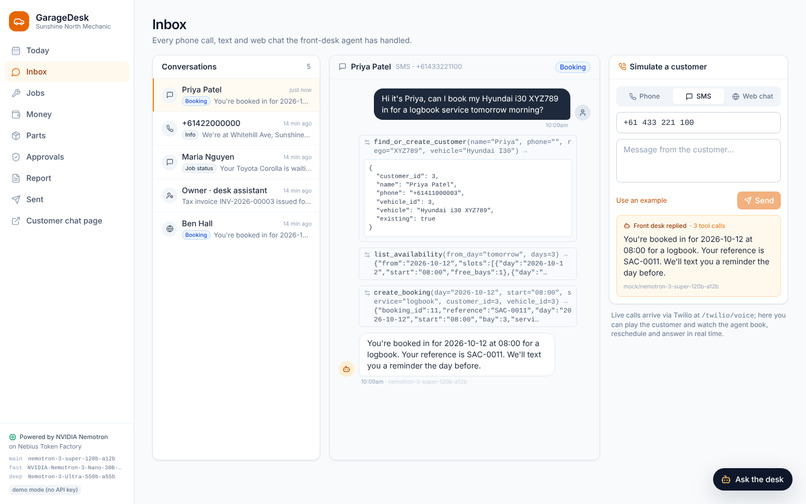Click the wrench icon beside Jobs

[16, 93]
